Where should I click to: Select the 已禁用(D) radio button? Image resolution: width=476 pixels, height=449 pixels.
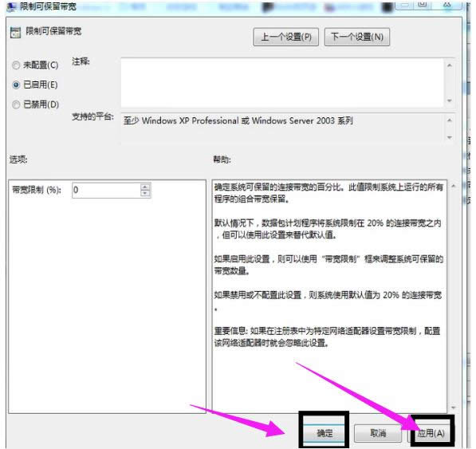point(16,104)
